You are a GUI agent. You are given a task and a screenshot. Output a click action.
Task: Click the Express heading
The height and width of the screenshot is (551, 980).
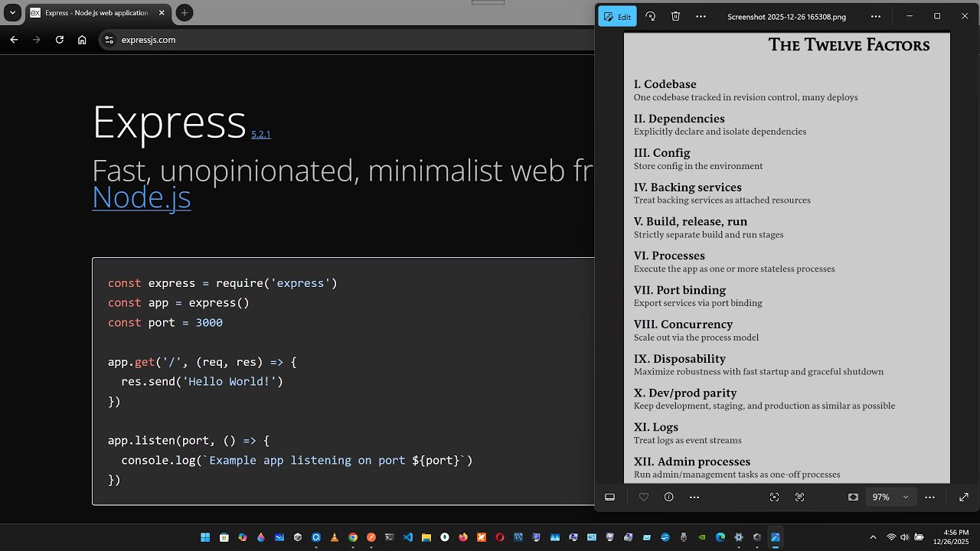click(x=168, y=122)
